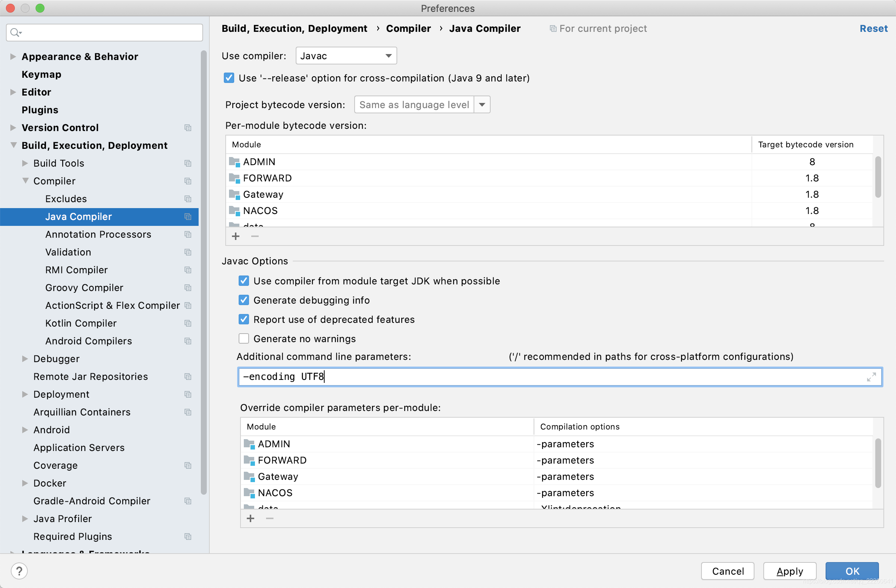Viewport: 896px width, 588px height.
Task: Click the copy settings icon next to Kotlin Compiler
Action: [188, 323]
